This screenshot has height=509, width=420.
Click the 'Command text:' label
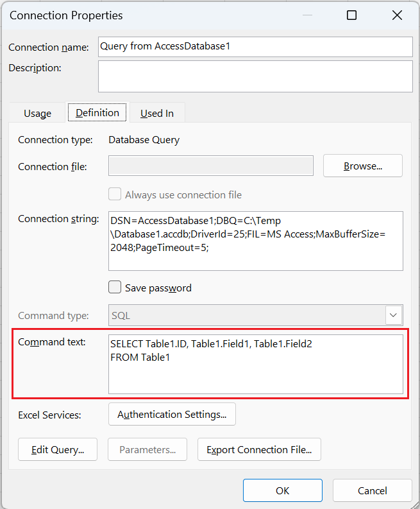click(52, 342)
